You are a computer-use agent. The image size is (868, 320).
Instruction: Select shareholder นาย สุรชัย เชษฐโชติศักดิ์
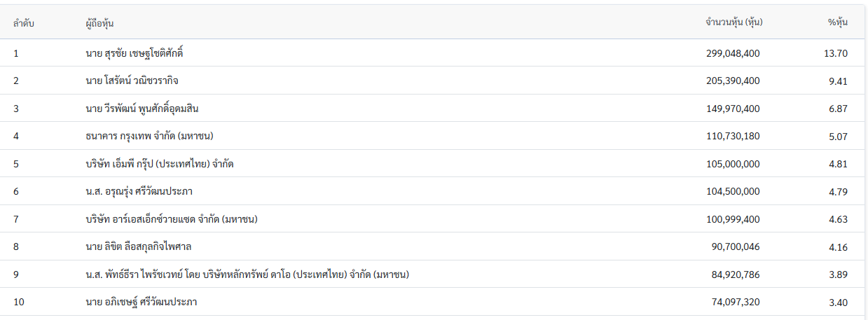point(134,53)
